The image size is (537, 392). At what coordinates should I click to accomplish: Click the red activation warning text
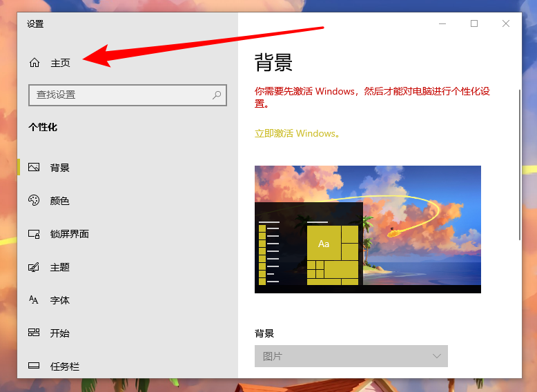372,97
